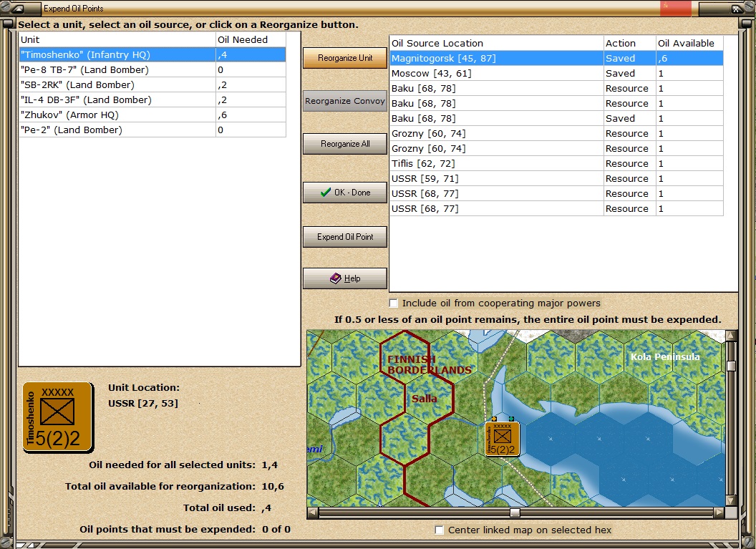Screen dimensions: 756x549
Task: Select the "Pe-8 TB-7" (Land Bomber) unit
Action: pyautogui.click(x=152, y=69)
